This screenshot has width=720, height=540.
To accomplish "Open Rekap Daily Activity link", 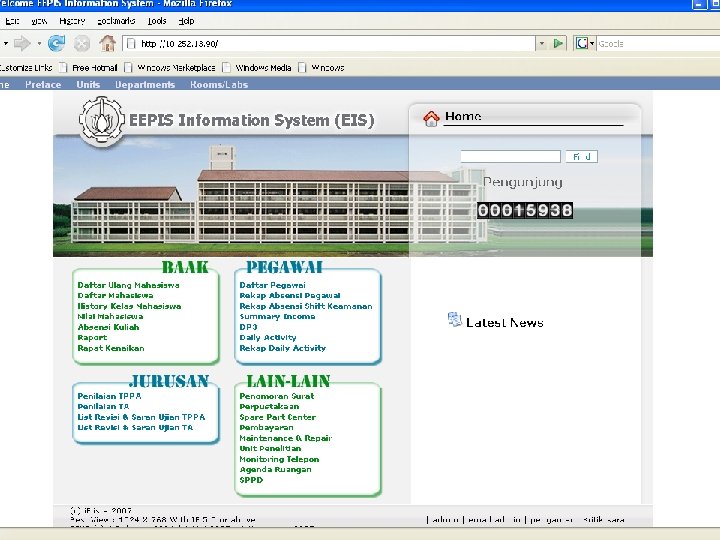I will [x=282, y=348].
